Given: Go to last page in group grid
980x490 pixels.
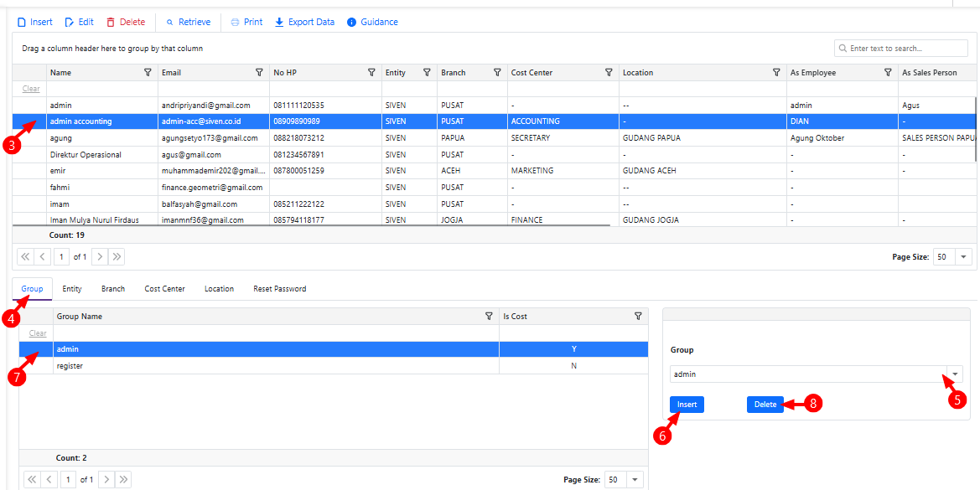Looking at the screenshot, I should click(124, 479).
